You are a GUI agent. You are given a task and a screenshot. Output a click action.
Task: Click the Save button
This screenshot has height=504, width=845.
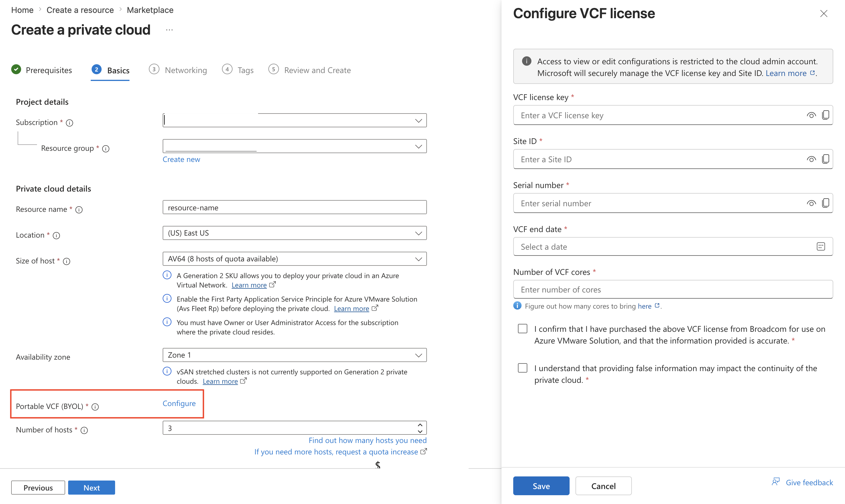click(x=541, y=486)
